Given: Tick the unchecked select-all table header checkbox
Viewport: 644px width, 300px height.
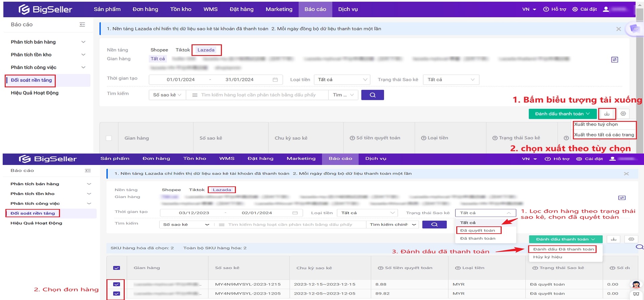Looking at the screenshot, I should [109, 138].
